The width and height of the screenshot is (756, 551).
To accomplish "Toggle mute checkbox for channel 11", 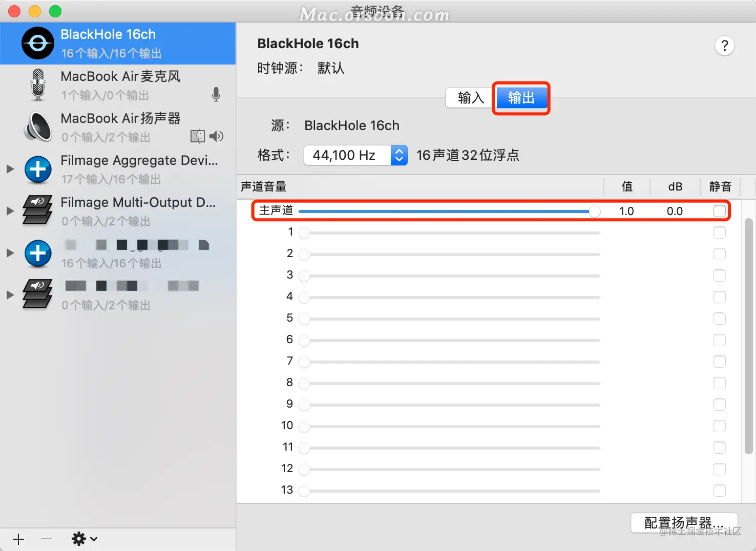I will click(x=720, y=448).
